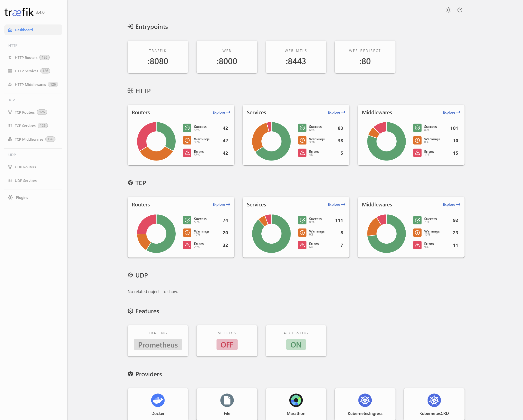Select the KubernetesIngress provider icon

(365, 400)
